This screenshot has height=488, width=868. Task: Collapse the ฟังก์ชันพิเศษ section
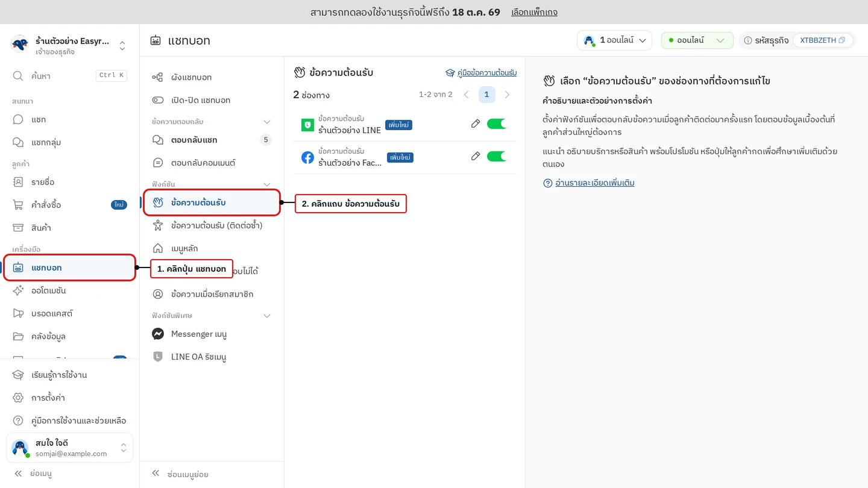(267, 316)
